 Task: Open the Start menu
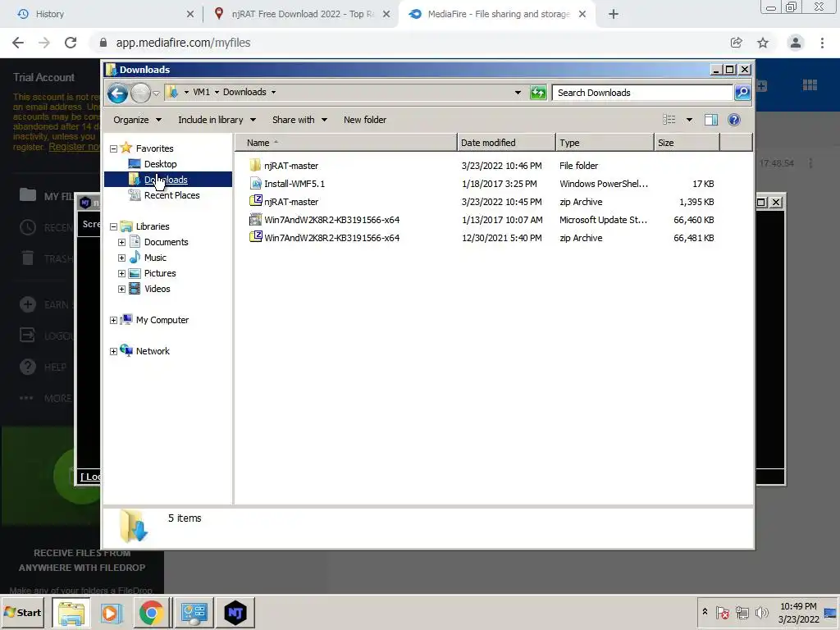click(23, 612)
